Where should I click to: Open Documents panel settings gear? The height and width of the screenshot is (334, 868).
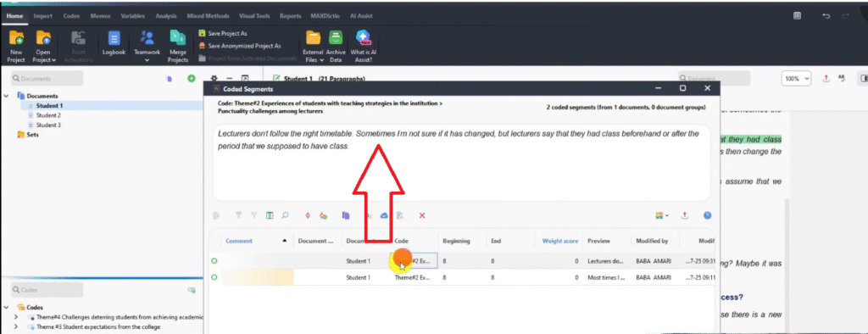(x=214, y=79)
